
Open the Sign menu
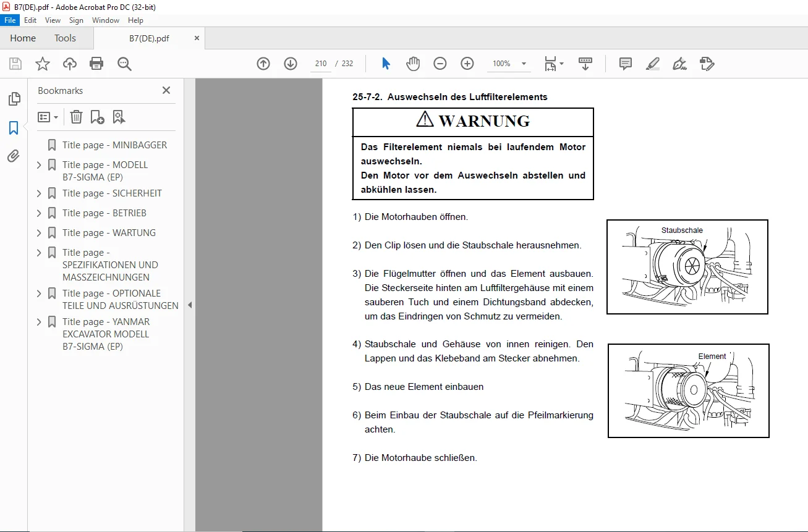click(x=76, y=20)
